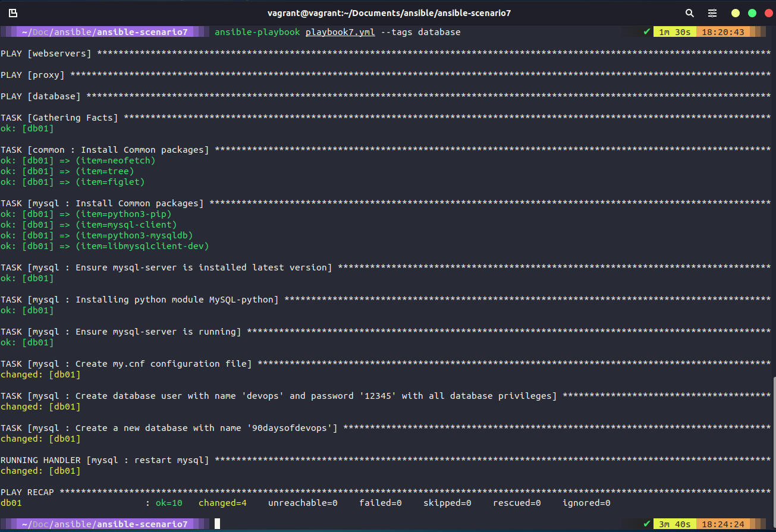Open the underlined playbook7.yml link

[x=340, y=32]
